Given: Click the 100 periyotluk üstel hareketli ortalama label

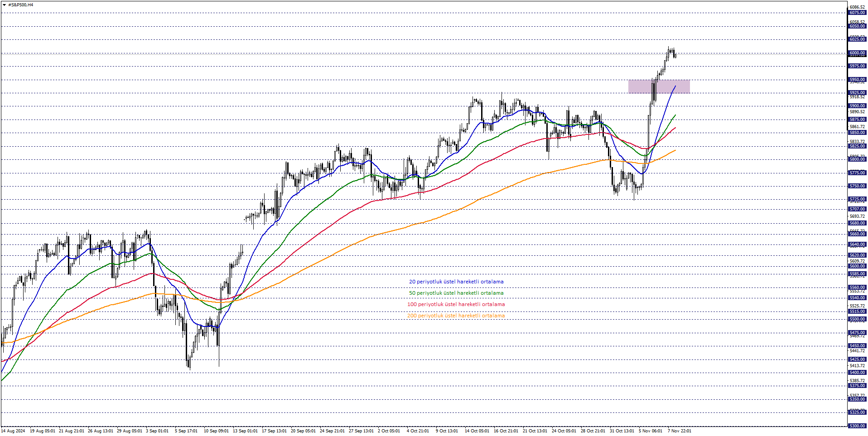Looking at the screenshot, I should tap(456, 304).
